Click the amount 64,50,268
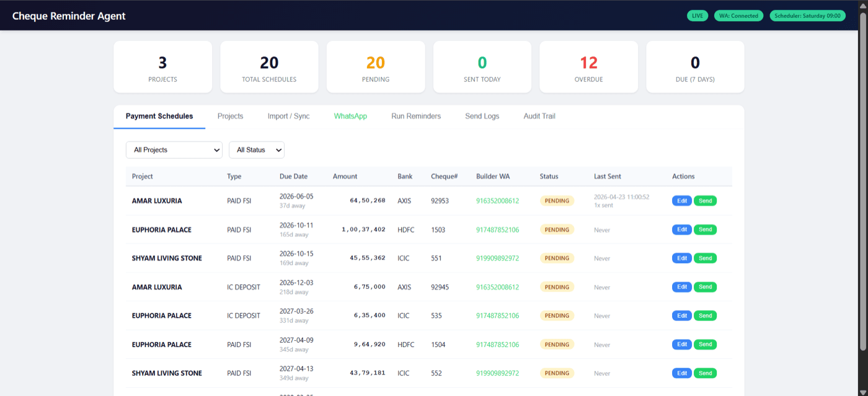868x396 pixels. 368,200
